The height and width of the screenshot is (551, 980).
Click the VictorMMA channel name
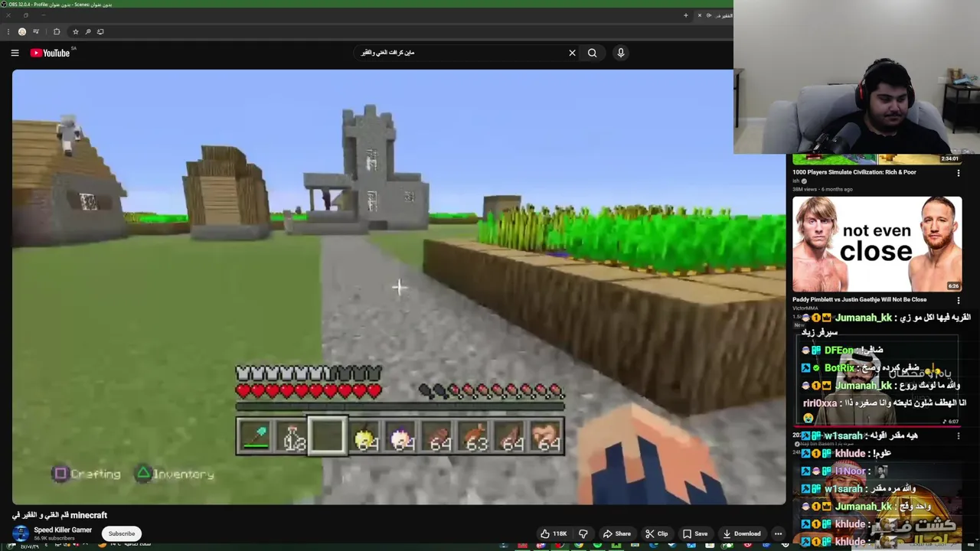tap(805, 308)
